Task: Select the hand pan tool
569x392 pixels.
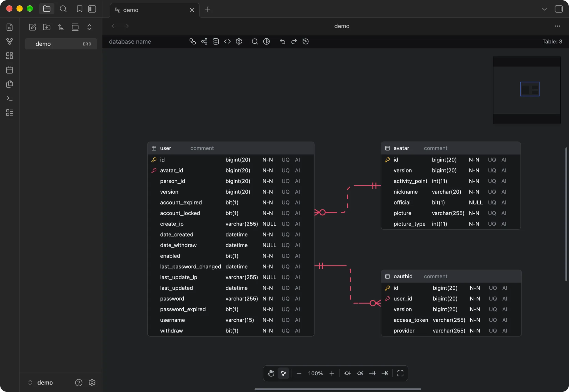Action: [271, 373]
